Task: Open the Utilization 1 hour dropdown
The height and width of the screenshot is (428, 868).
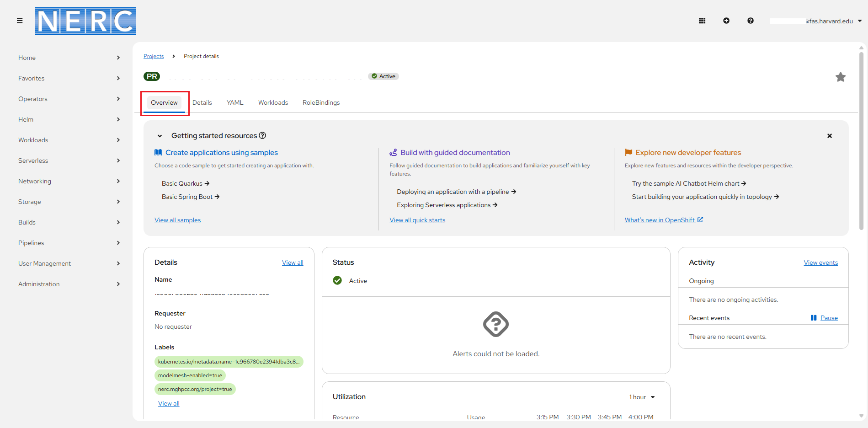Action: [642, 397]
